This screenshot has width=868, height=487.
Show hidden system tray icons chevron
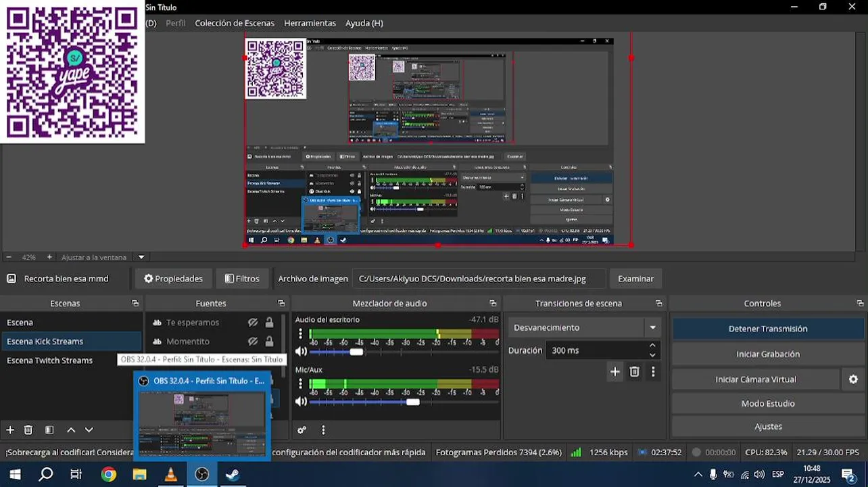pos(698,474)
